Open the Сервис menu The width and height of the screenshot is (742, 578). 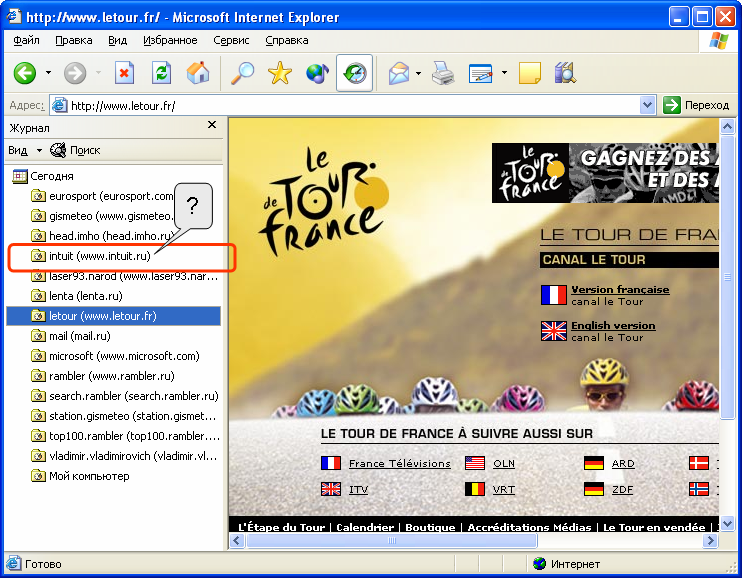231,40
